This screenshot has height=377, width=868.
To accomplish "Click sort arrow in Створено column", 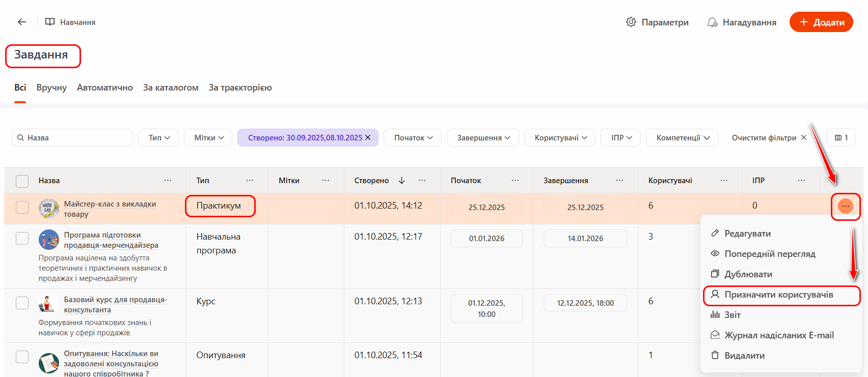I will (401, 181).
